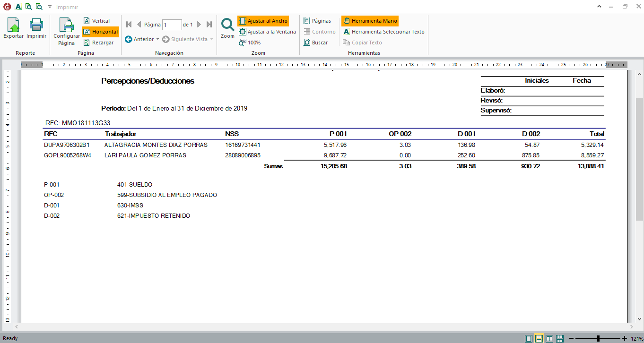The image size is (644, 343).
Task: Open Configurar Página settings
Action: (x=67, y=31)
